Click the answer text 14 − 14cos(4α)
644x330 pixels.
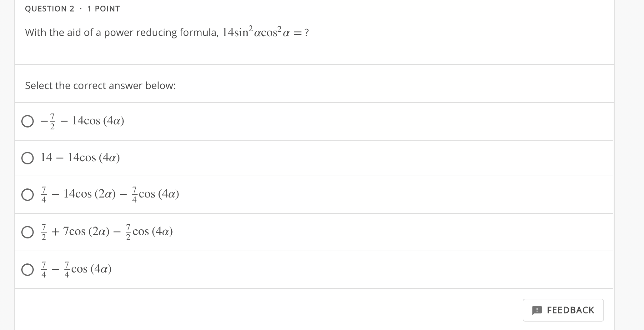pyautogui.click(x=80, y=157)
